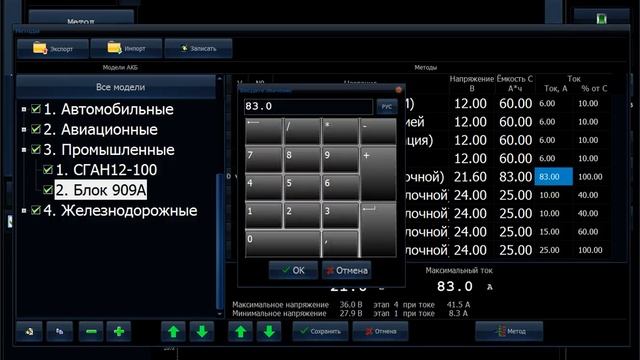Uncheck the СГАН12-100 checkbox

pyautogui.click(x=48, y=169)
